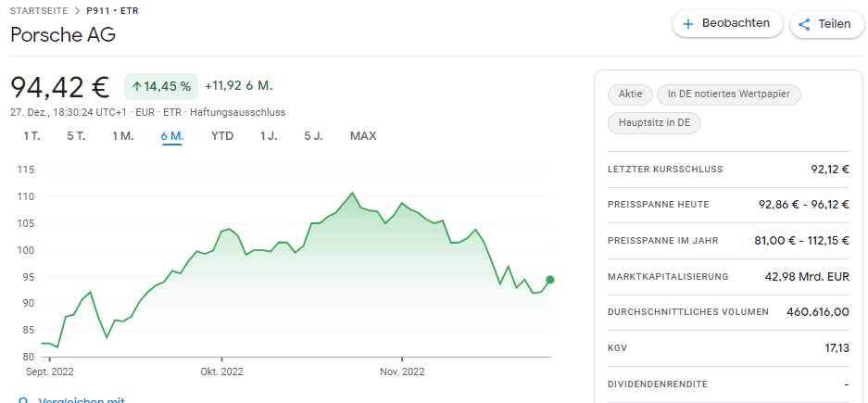The height and width of the screenshot is (403, 868).
Task: Select the 1 M. time range tab
Action: coord(123,136)
